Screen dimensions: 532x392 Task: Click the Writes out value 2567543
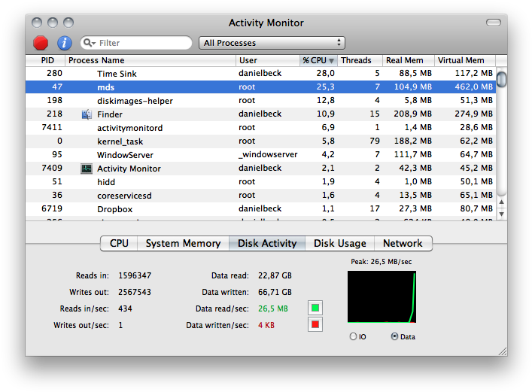[135, 292]
